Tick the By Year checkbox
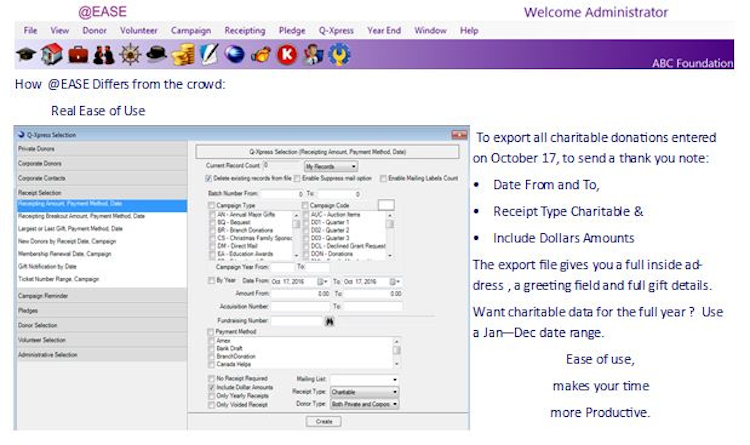Screen dimensions: 750x445 click(211, 280)
